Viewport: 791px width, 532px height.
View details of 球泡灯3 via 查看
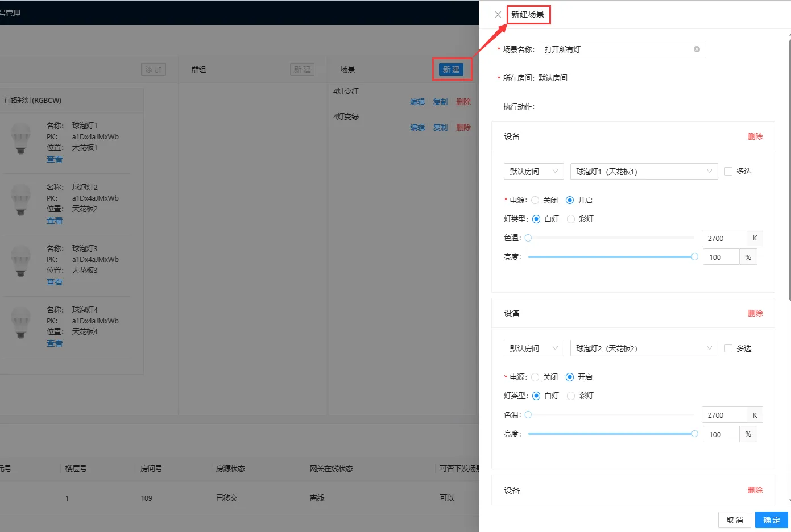55,282
